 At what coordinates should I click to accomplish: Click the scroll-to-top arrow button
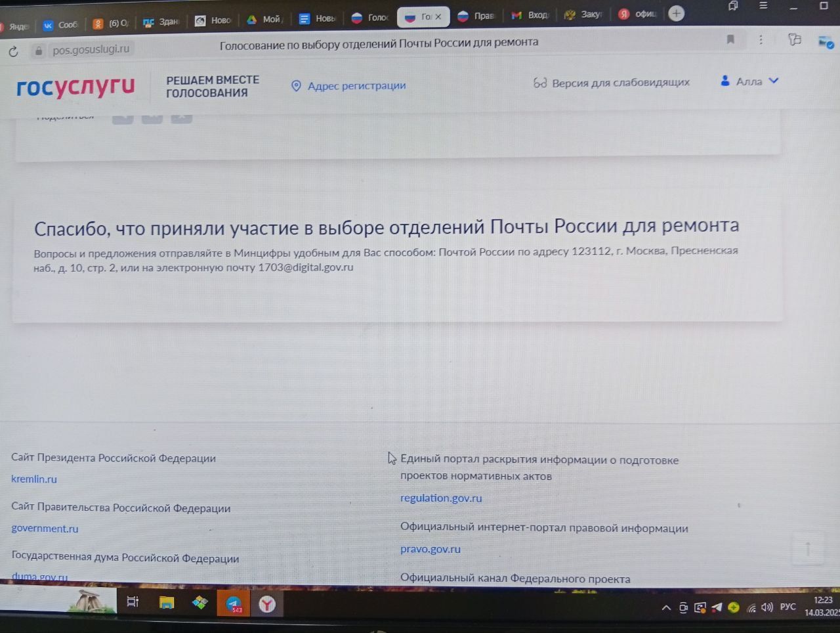[x=808, y=549]
